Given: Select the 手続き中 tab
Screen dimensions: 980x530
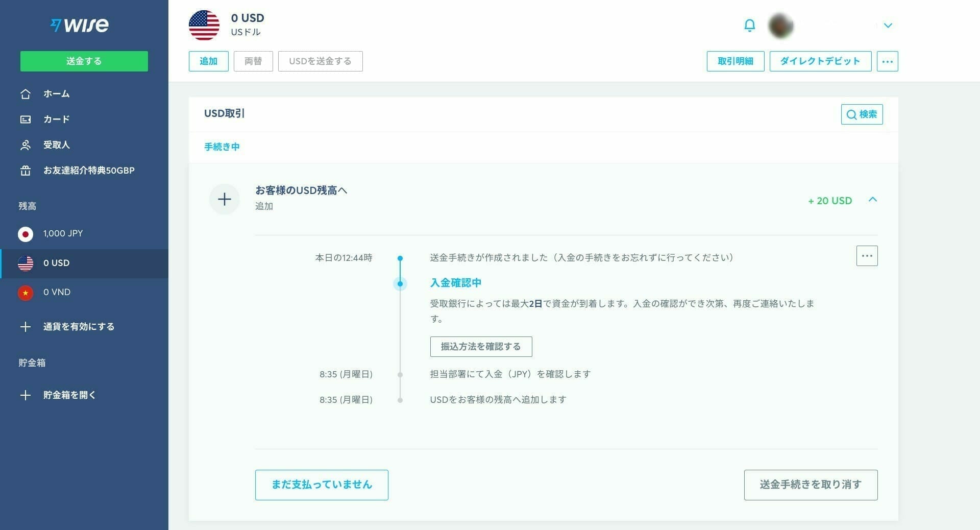Looking at the screenshot, I should 222,147.
